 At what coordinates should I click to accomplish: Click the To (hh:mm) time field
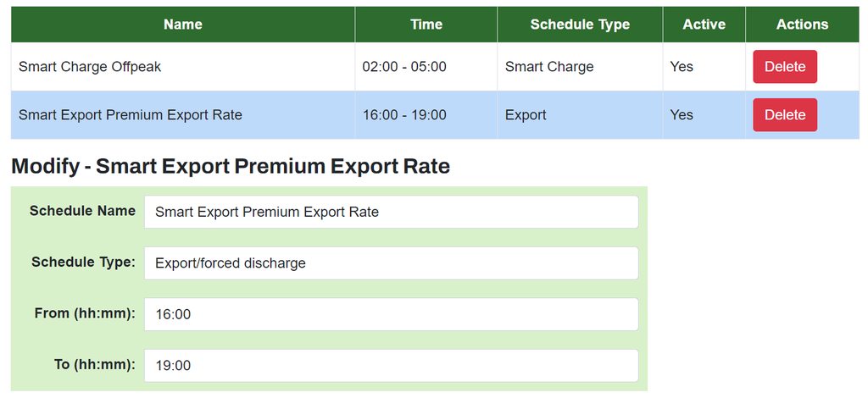click(x=391, y=366)
